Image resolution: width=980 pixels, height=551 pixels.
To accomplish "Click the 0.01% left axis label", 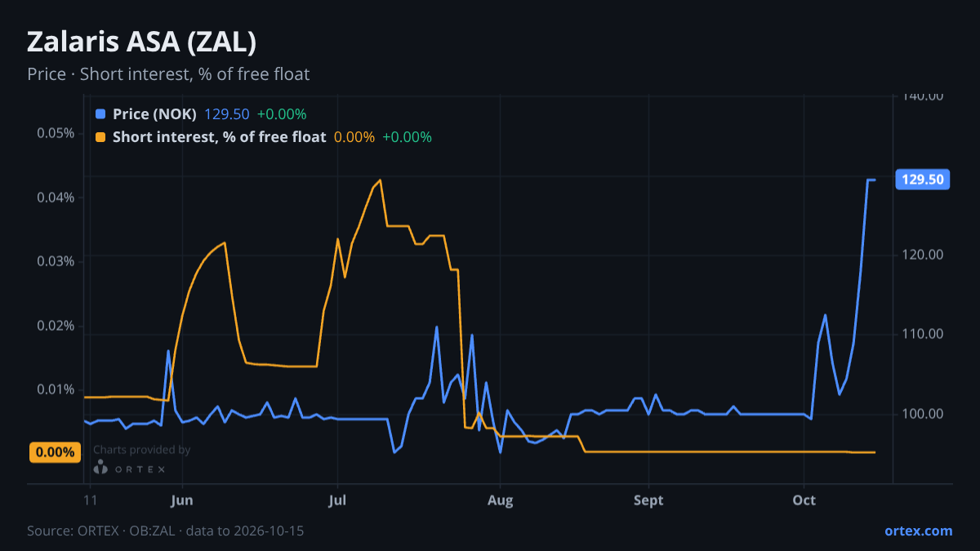I will [56, 389].
